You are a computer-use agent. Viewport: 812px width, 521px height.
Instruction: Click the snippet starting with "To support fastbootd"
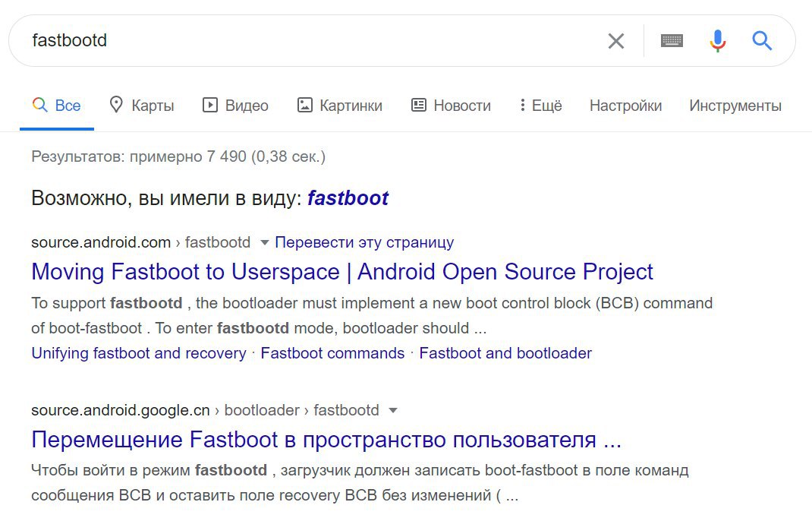372,316
